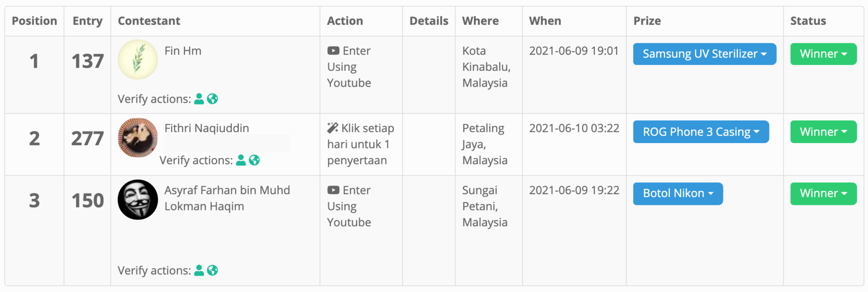Open the Samsung UV Sterilizer prize dropdown

point(704,54)
